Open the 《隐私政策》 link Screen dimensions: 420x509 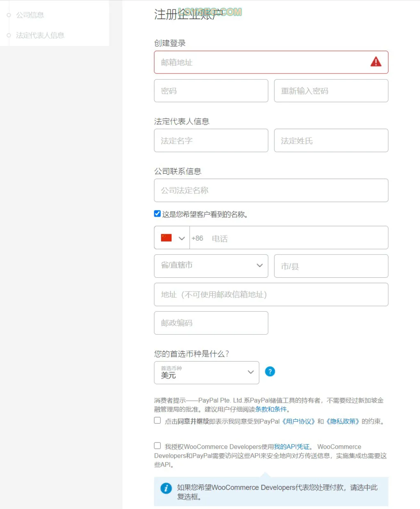click(x=342, y=421)
